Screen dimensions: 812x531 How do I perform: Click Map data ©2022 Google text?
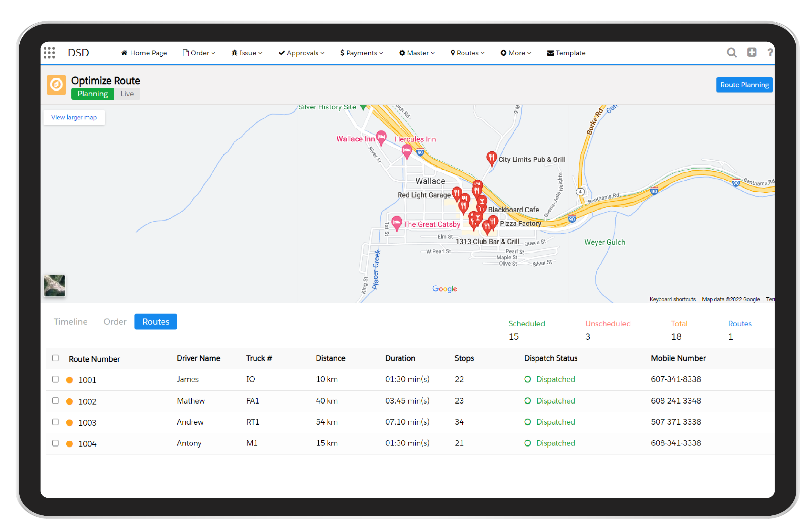pyautogui.click(x=731, y=299)
